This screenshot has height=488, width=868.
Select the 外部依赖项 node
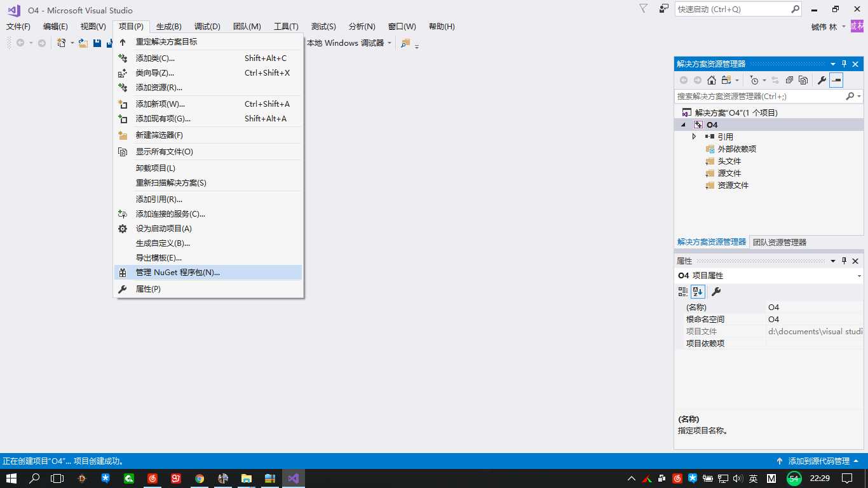[x=737, y=149]
